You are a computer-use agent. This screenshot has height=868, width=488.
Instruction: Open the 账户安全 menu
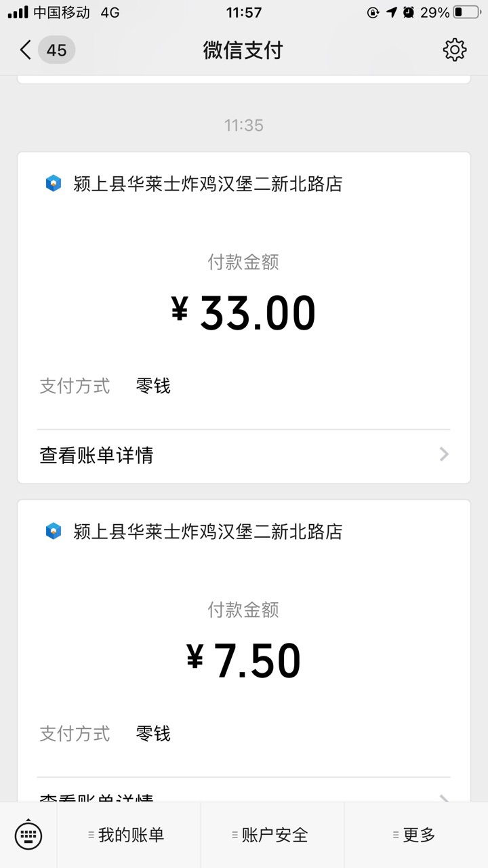272,835
